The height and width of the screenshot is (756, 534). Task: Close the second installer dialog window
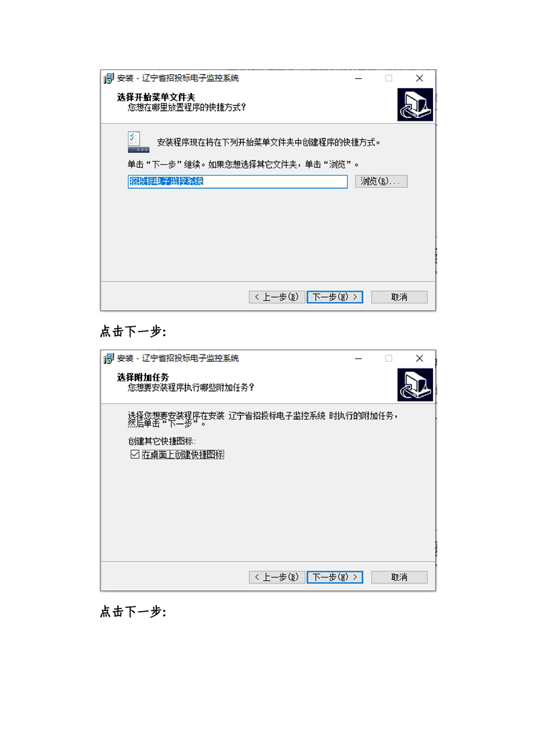pyautogui.click(x=420, y=358)
